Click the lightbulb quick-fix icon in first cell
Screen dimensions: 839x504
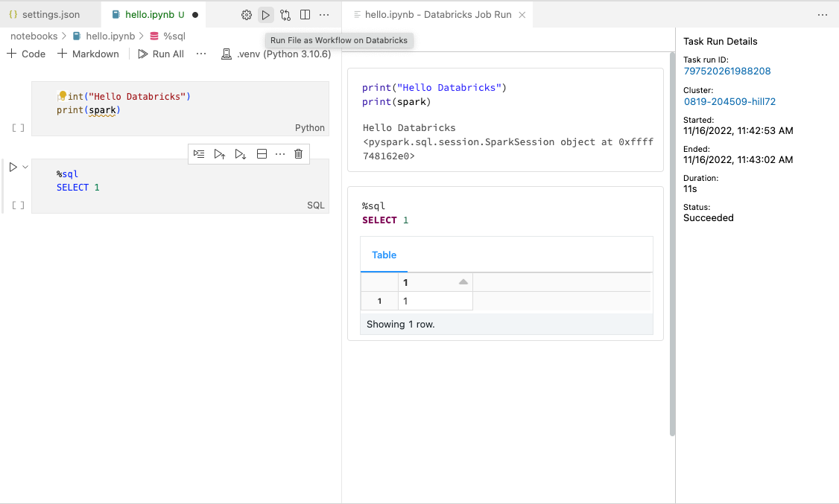(x=63, y=96)
